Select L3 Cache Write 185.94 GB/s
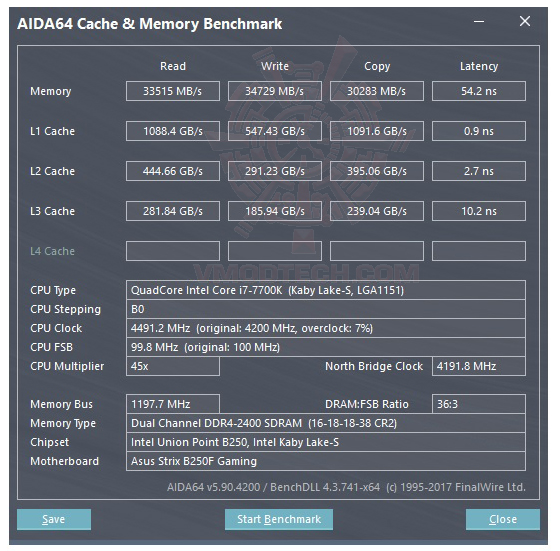 275,211
